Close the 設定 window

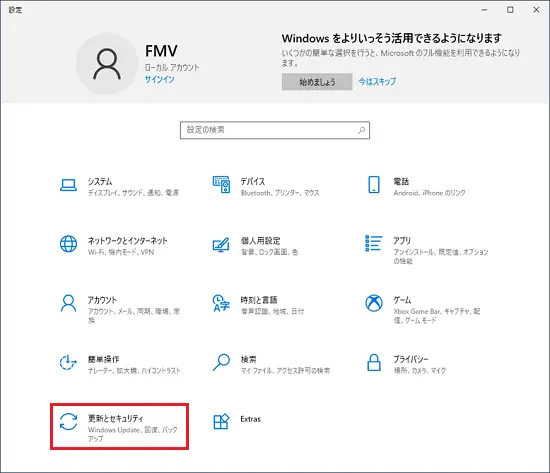point(536,10)
